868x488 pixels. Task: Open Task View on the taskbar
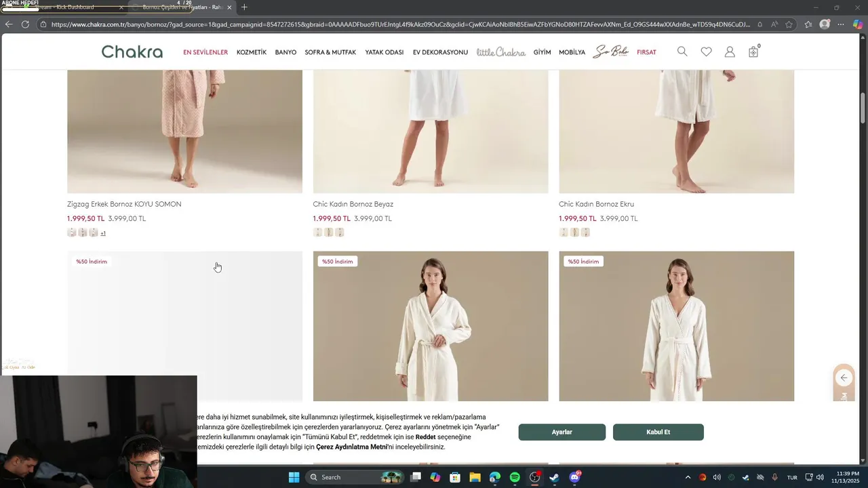416,477
